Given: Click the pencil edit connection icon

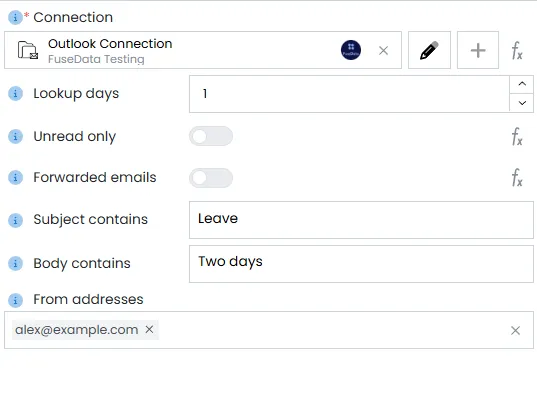Looking at the screenshot, I should [x=429, y=50].
